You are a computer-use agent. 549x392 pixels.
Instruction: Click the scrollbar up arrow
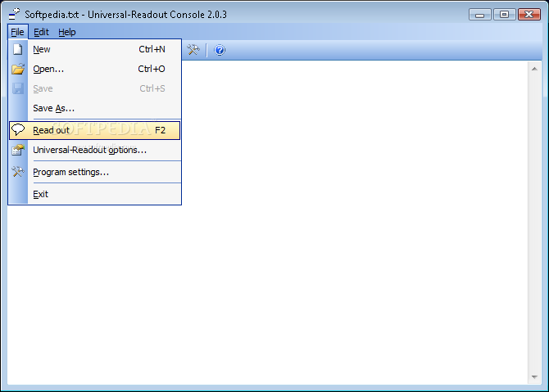tap(534, 69)
